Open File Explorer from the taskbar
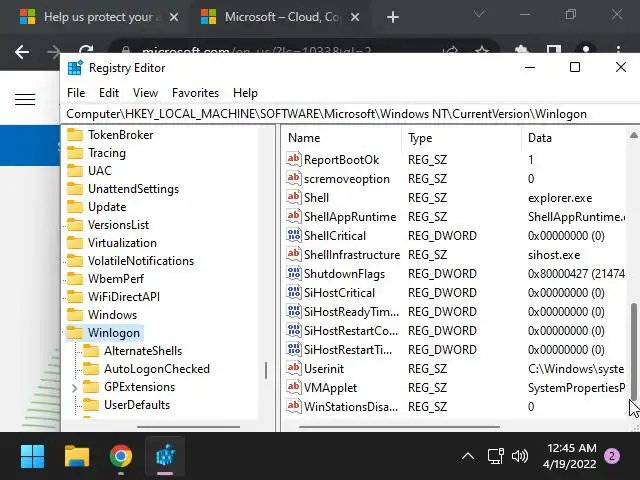The image size is (640, 480). tap(77, 456)
